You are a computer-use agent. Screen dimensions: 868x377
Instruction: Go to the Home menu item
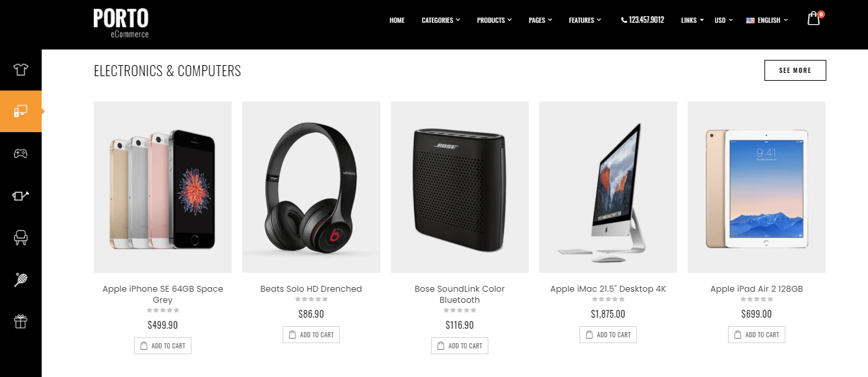397,20
